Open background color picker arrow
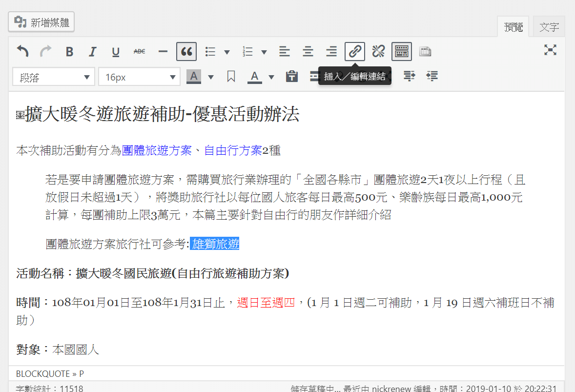 click(x=211, y=77)
